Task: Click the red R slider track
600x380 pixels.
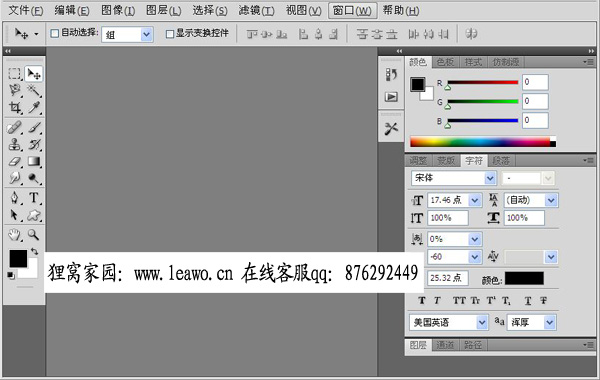Action: pyautogui.click(x=483, y=82)
